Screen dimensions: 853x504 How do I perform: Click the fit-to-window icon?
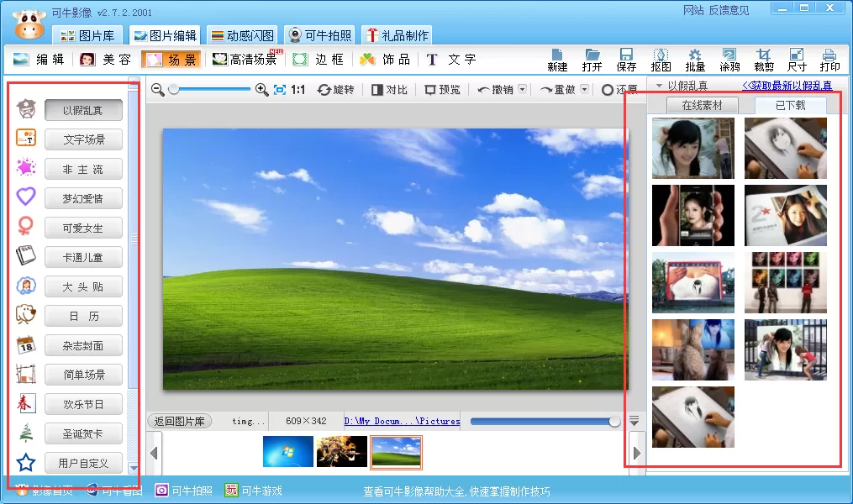(x=280, y=90)
